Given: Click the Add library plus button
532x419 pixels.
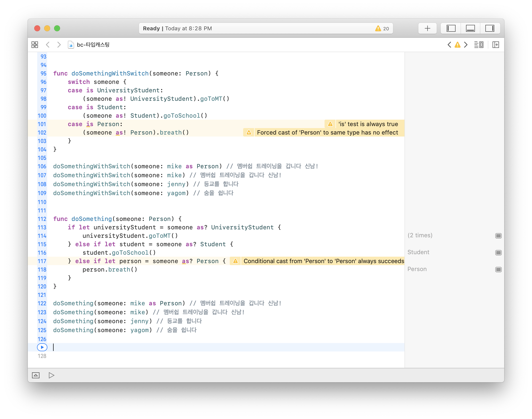Looking at the screenshot, I should 427,28.
